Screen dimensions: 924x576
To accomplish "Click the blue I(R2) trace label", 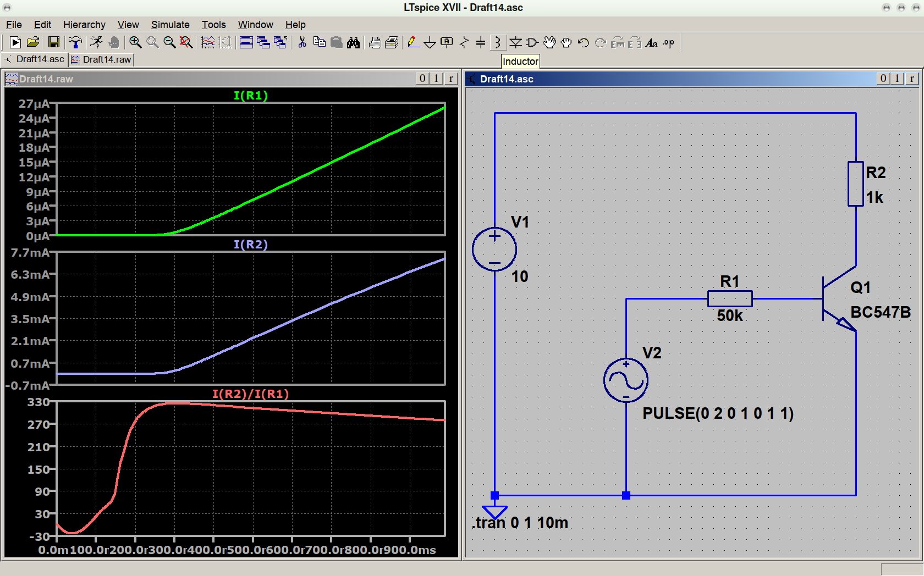I will pyautogui.click(x=250, y=244).
